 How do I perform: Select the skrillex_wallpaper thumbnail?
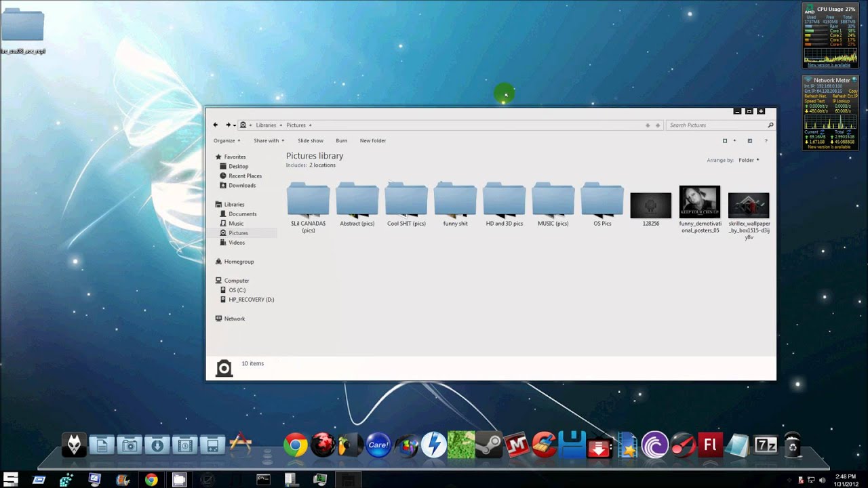pyautogui.click(x=749, y=206)
